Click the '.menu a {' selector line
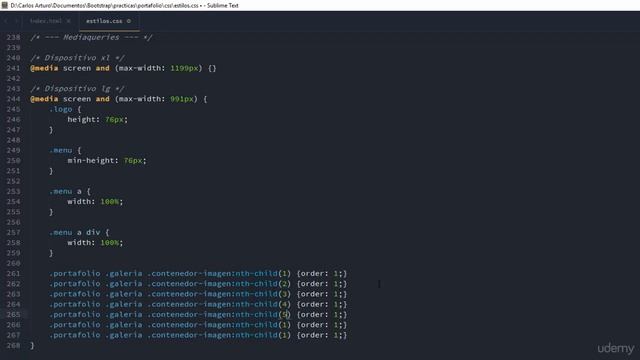The image size is (640, 360). [x=70, y=191]
